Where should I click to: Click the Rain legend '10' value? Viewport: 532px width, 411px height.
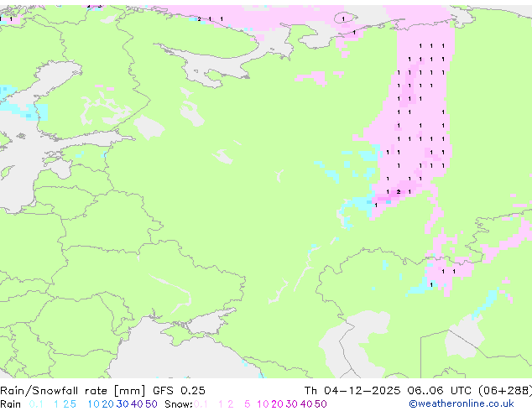coord(94,404)
